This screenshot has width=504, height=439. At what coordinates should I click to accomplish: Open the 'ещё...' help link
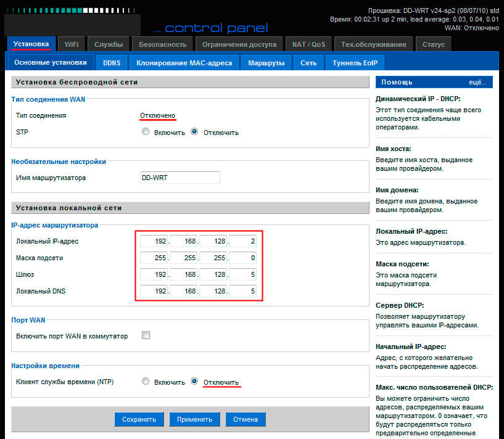coord(477,82)
